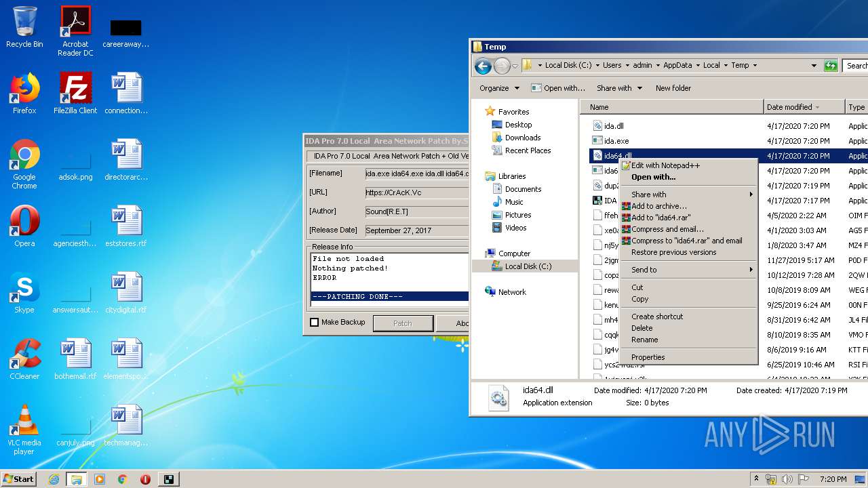Screen dimensions: 868x488
Task: Sort files by Date modified column
Action: pos(804,107)
